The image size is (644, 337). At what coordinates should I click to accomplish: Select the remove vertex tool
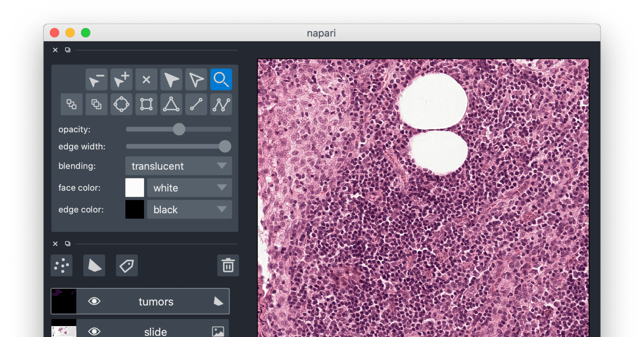pyautogui.click(x=96, y=80)
